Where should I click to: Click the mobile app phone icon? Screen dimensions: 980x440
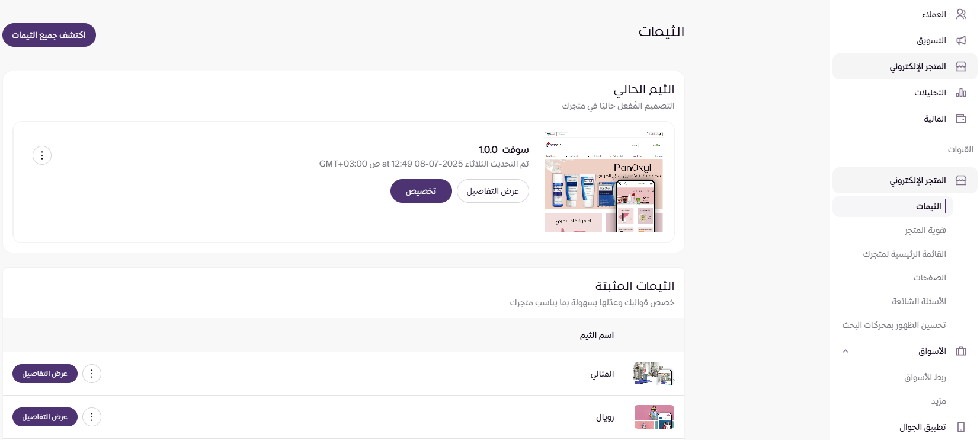tap(961, 427)
